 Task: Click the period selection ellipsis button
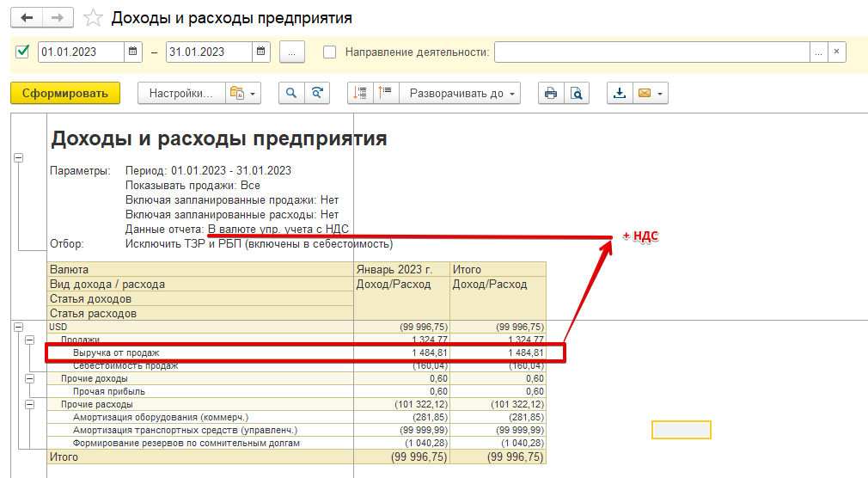(292, 52)
